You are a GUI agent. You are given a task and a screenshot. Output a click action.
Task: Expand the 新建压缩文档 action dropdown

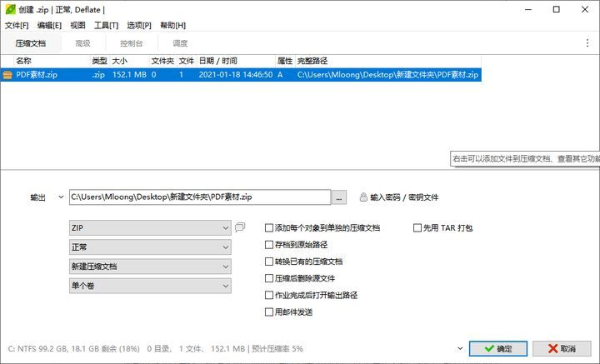click(150, 267)
